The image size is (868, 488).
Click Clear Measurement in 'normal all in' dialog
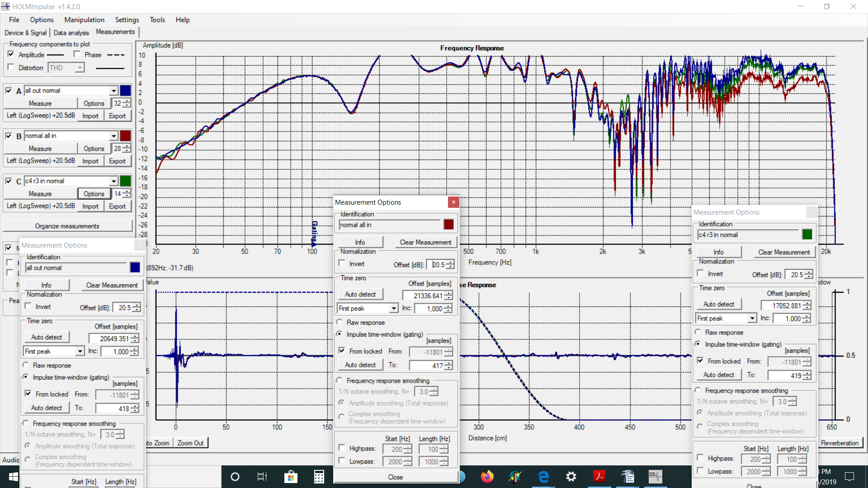coord(425,242)
